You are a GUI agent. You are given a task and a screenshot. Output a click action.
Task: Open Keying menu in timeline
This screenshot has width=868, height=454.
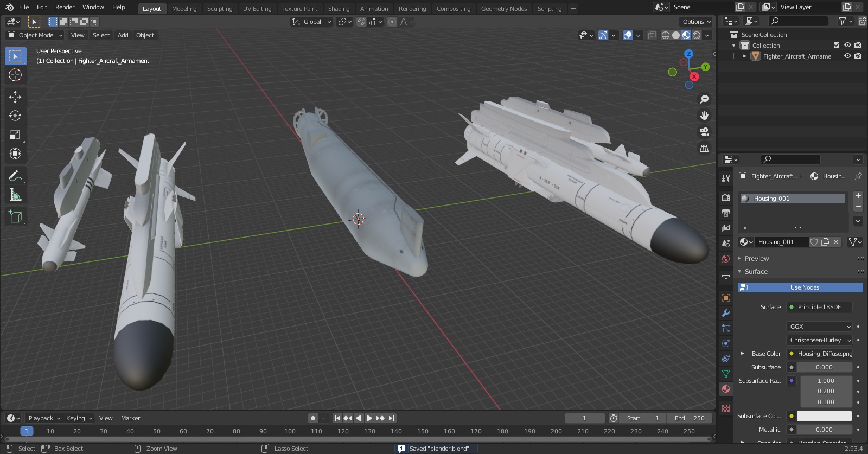pyautogui.click(x=79, y=418)
